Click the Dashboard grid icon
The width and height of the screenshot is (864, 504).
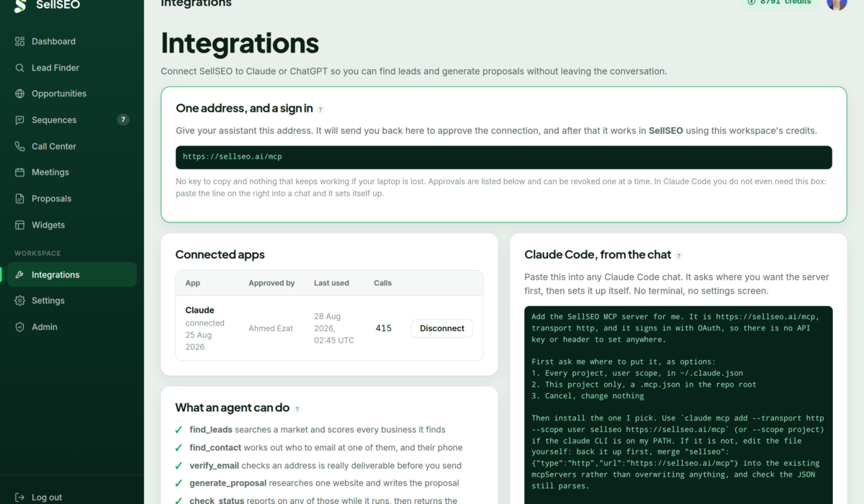point(19,42)
